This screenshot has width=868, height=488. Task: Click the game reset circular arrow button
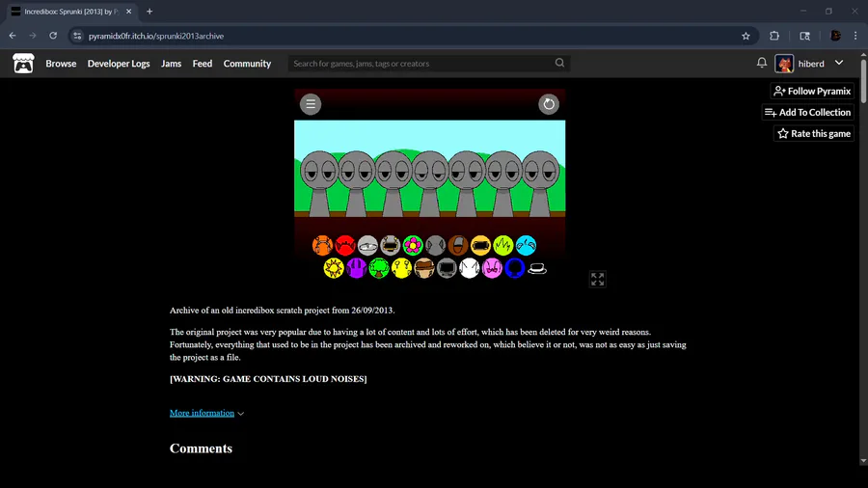[x=549, y=104]
